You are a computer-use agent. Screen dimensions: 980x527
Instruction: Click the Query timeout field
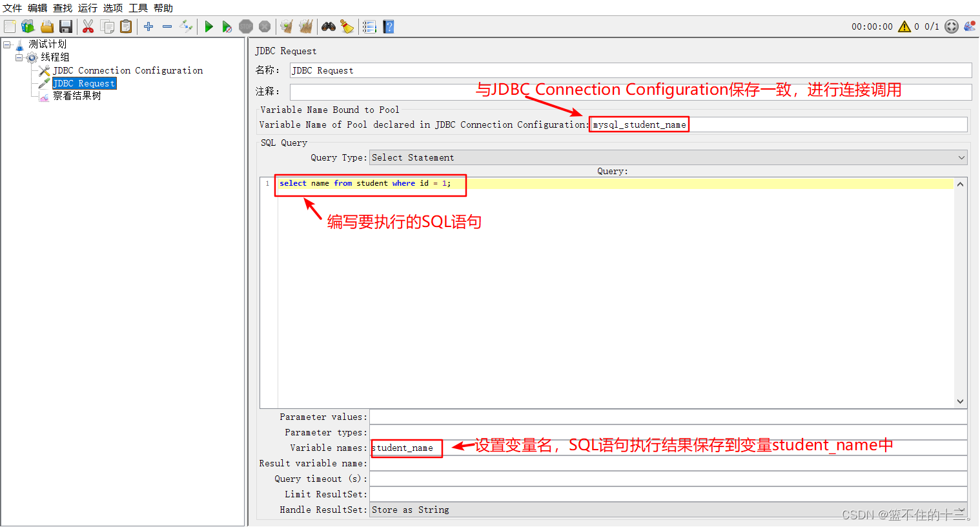[668, 479]
